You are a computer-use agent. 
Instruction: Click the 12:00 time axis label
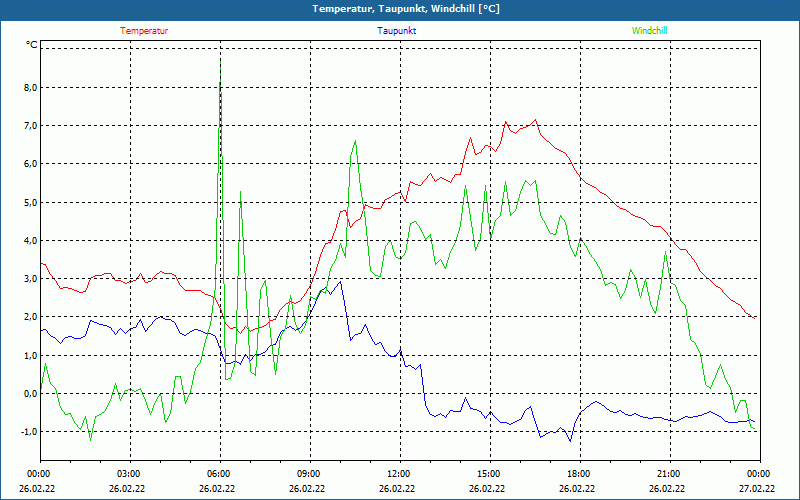(x=400, y=474)
